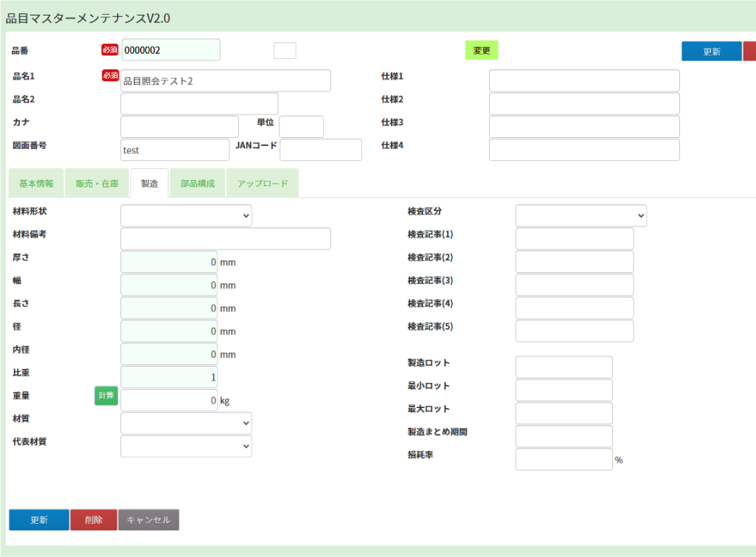
Task: Focus the 厚さ input field
Action: [169, 263]
